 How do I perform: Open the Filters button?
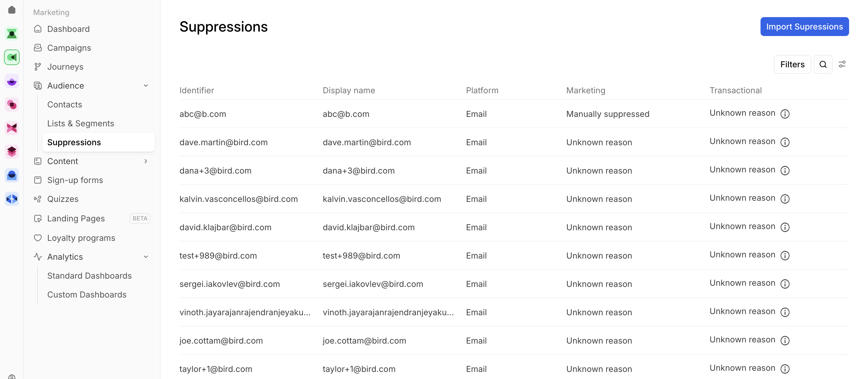(x=792, y=64)
